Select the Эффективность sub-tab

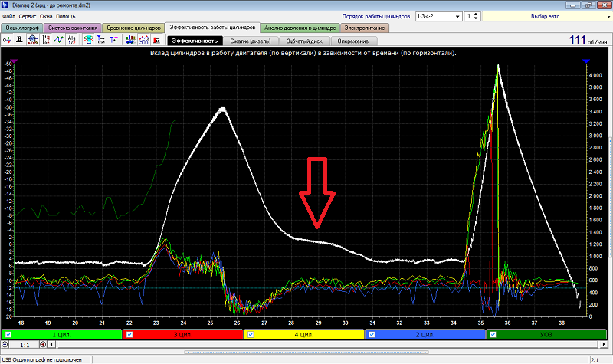point(195,41)
